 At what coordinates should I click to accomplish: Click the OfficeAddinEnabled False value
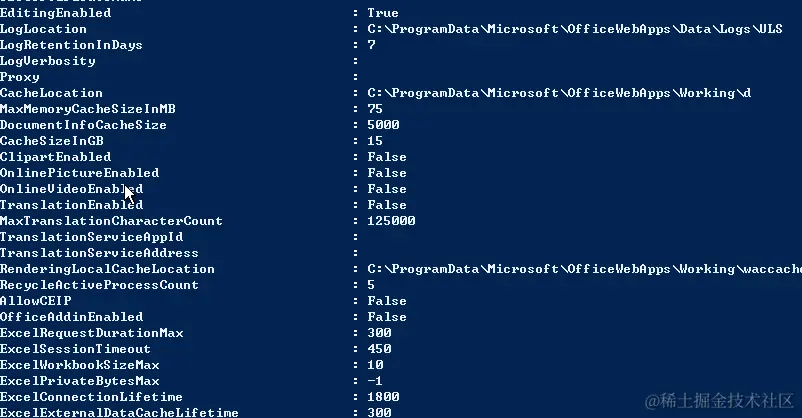click(387, 317)
